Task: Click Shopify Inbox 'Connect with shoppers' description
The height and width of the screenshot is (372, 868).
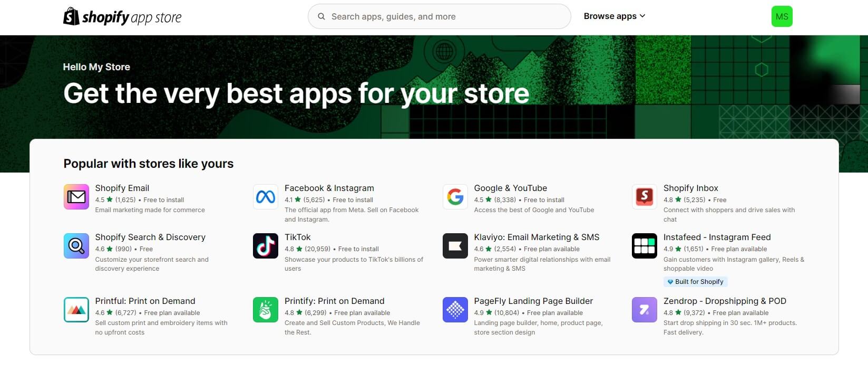Action: coord(729,215)
